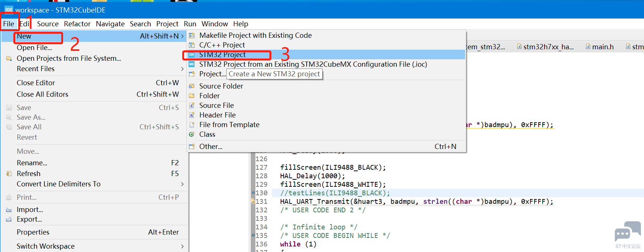Click Properties in File menu

pos(94,232)
